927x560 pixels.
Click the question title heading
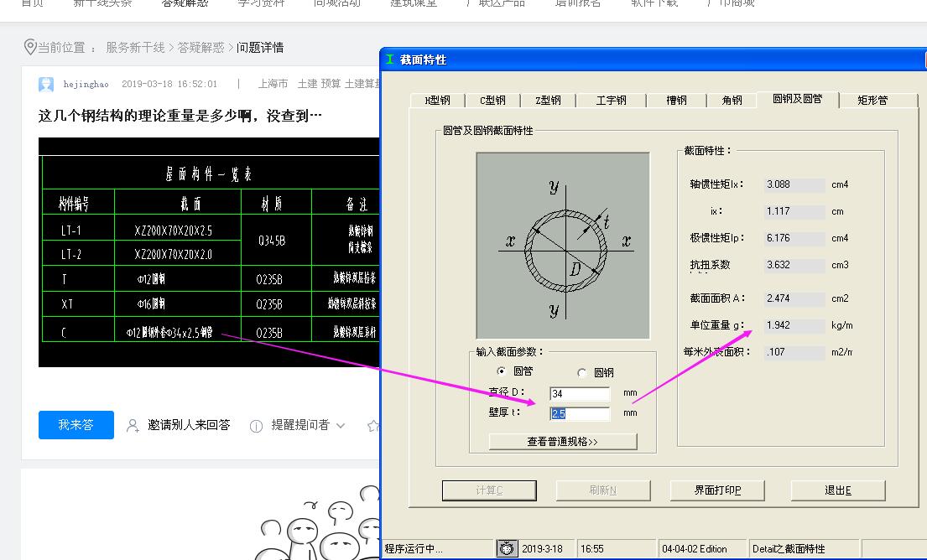point(180,115)
